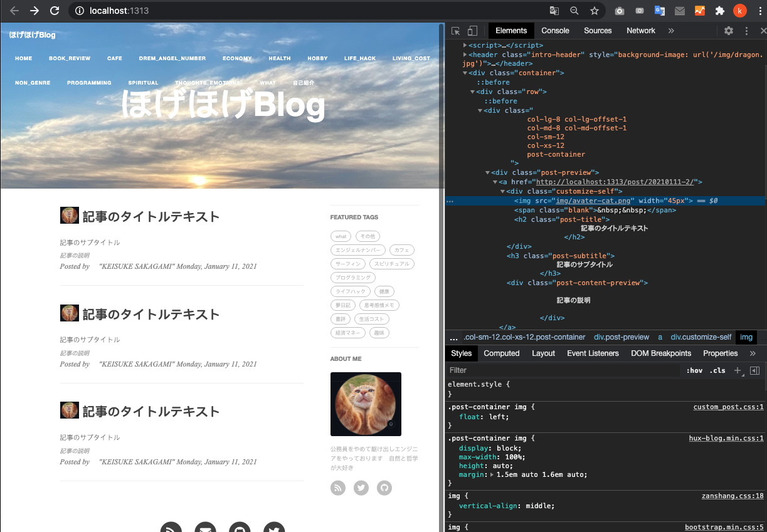Click the zoom magnifier icon in address bar
The width and height of the screenshot is (767, 532).
coord(574,11)
